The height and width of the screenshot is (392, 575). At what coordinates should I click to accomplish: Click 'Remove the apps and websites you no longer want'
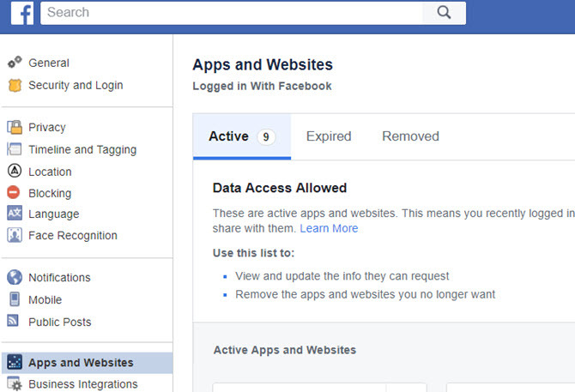coord(366,294)
